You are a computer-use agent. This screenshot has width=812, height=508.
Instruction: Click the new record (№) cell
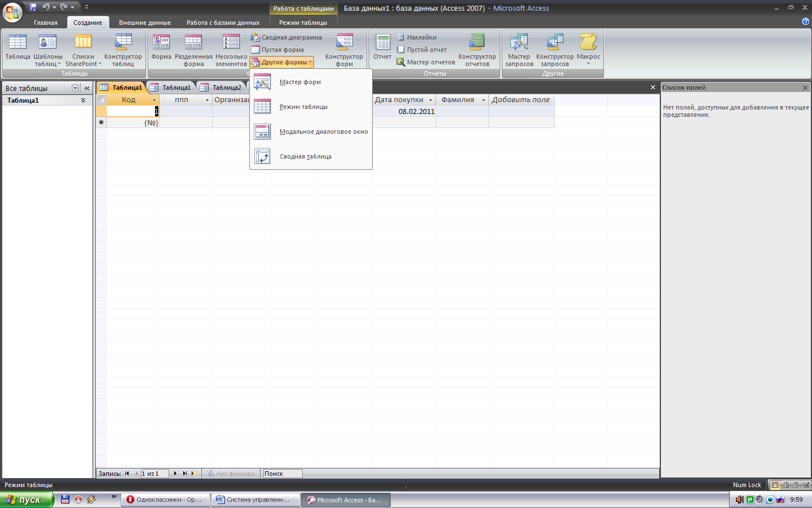(x=133, y=122)
